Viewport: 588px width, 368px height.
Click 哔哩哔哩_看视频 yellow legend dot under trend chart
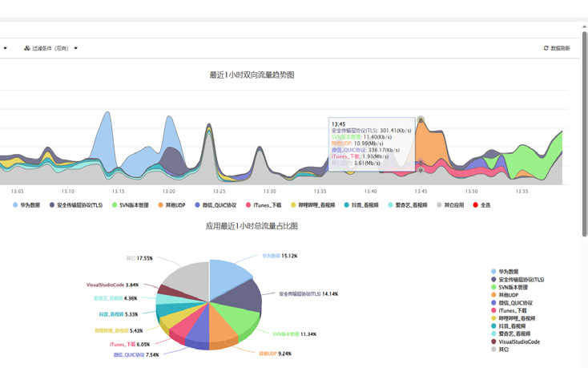tap(294, 205)
